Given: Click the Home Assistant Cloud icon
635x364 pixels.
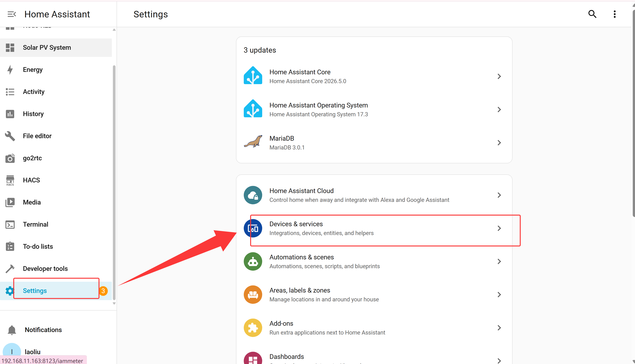Looking at the screenshot, I should coord(253,195).
